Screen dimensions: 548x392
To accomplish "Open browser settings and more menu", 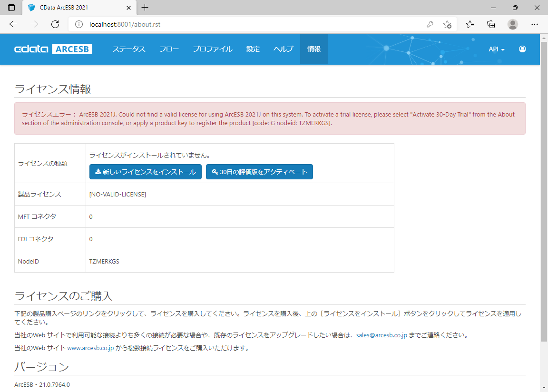I will pos(534,24).
